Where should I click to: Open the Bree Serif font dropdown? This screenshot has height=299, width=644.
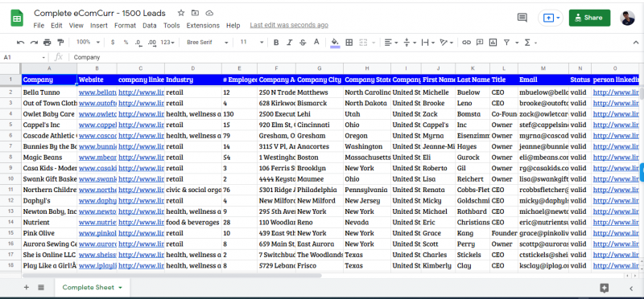point(207,43)
